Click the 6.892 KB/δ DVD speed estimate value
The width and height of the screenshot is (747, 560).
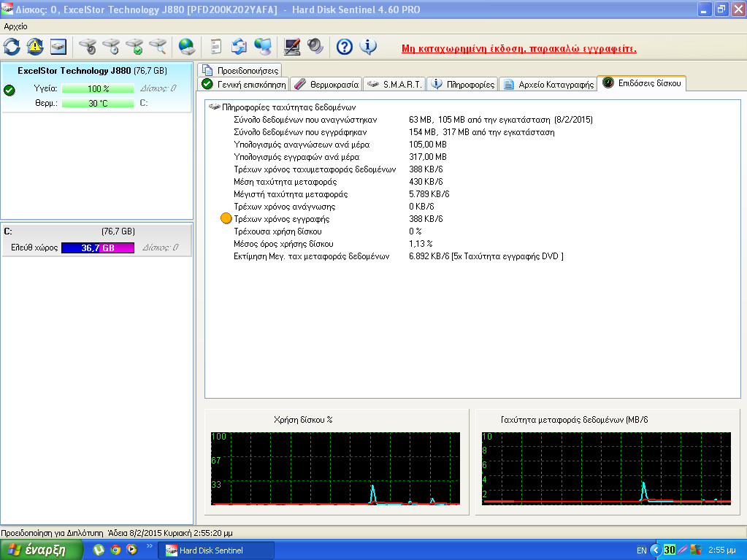pyautogui.click(x=486, y=256)
